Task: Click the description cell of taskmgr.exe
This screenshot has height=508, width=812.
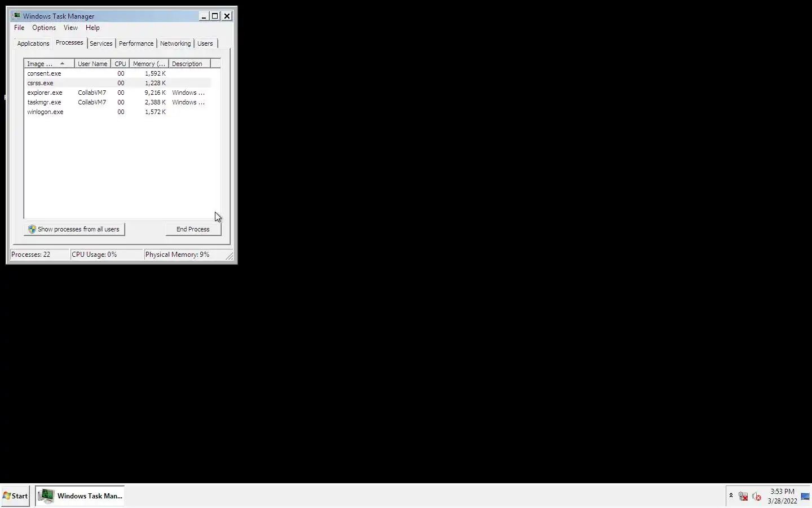Action: tap(188, 102)
